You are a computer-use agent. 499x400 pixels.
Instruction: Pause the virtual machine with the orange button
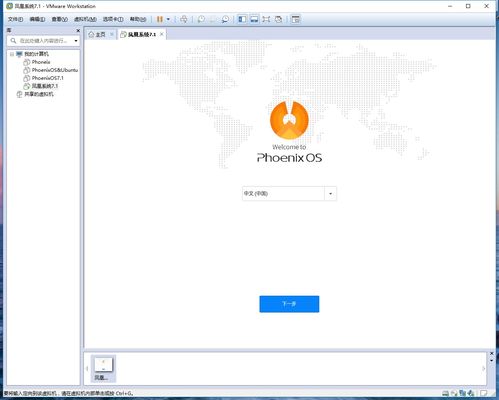pyautogui.click(x=160, y=19)
